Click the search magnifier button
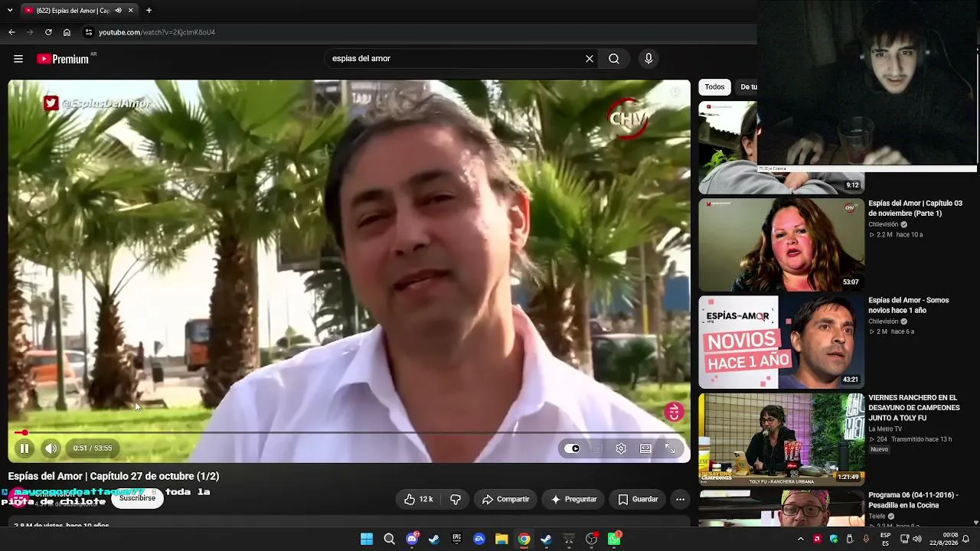Viewport: 980px width, 551px height. tap(614, 59)
